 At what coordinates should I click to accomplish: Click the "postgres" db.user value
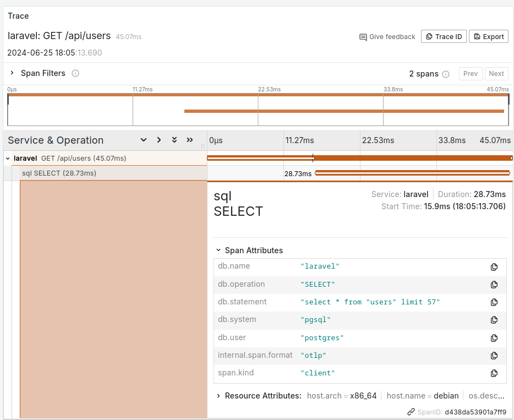(x=322, y=337)
